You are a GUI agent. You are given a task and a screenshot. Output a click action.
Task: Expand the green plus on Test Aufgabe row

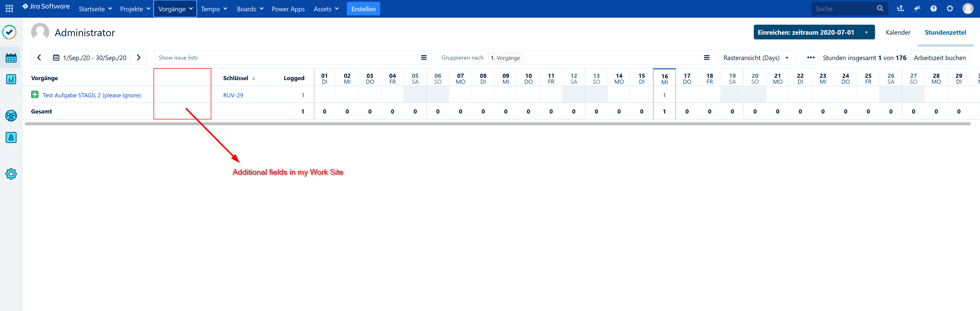coord(35,95)
